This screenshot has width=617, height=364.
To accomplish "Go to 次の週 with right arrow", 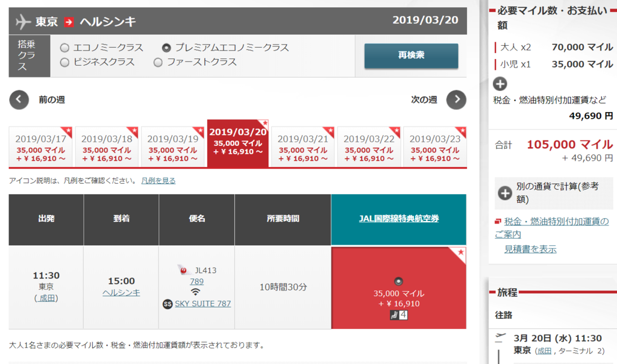I will pyautogui.click(x=456, y=100).
